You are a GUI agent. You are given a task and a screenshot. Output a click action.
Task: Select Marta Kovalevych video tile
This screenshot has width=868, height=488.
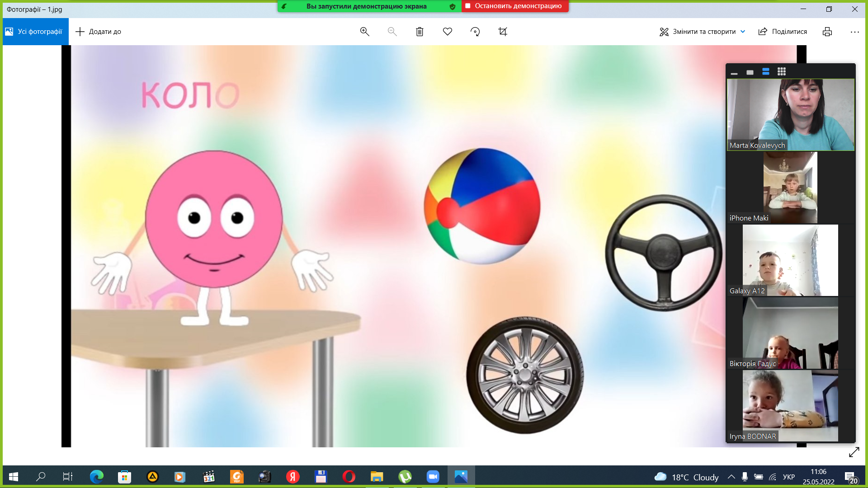pyautogui.click(x=791, y=115)
